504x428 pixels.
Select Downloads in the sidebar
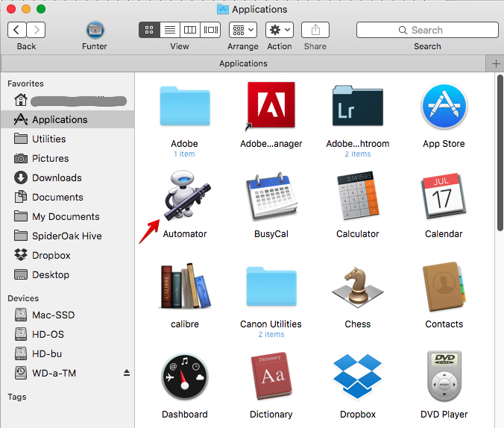click(57, 177)
